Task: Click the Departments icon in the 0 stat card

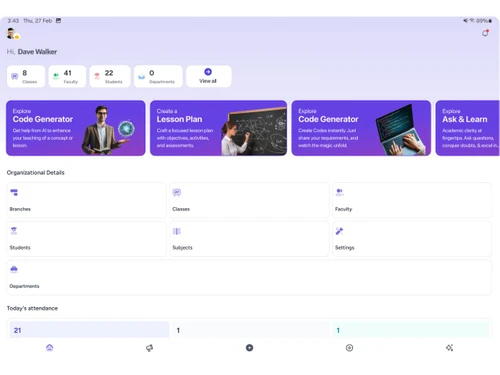Action: (x=141, y=77)
